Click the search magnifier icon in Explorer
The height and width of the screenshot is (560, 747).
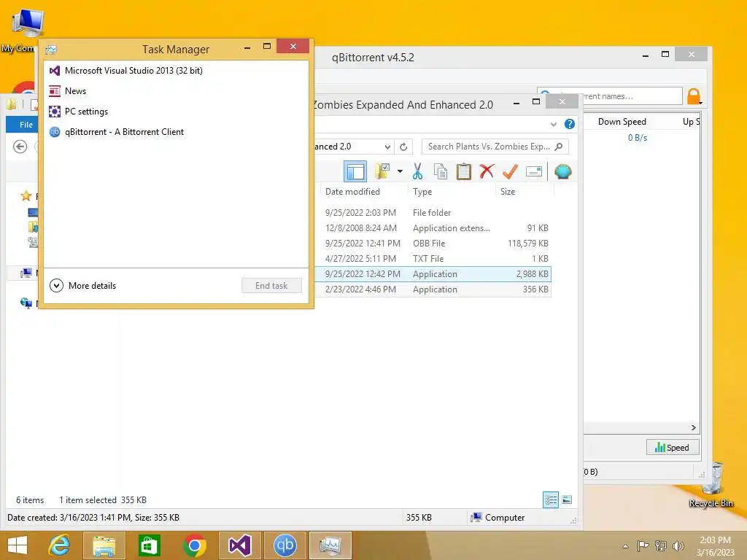point(559,147)
